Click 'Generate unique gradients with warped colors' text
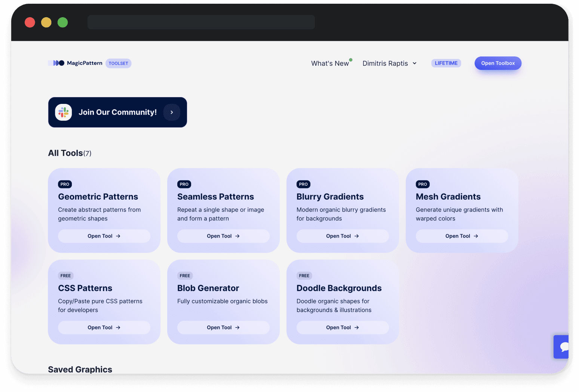The width and height of the screenshot is (579, 392). pos(459,214)
